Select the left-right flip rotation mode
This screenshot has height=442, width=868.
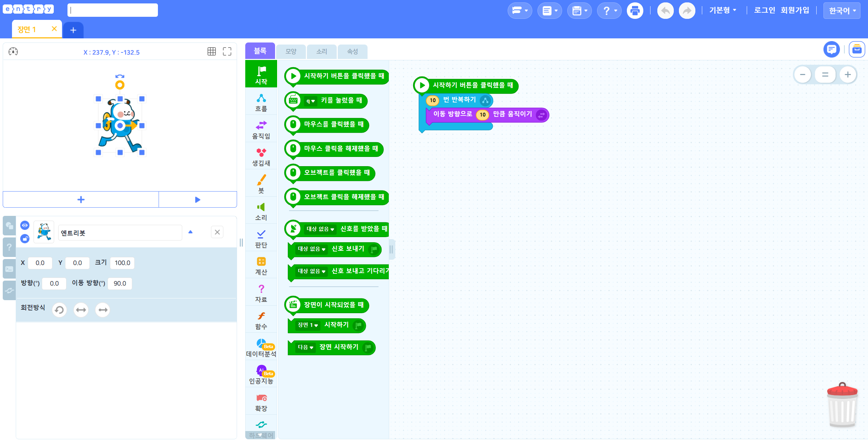(x=81, y=310)
